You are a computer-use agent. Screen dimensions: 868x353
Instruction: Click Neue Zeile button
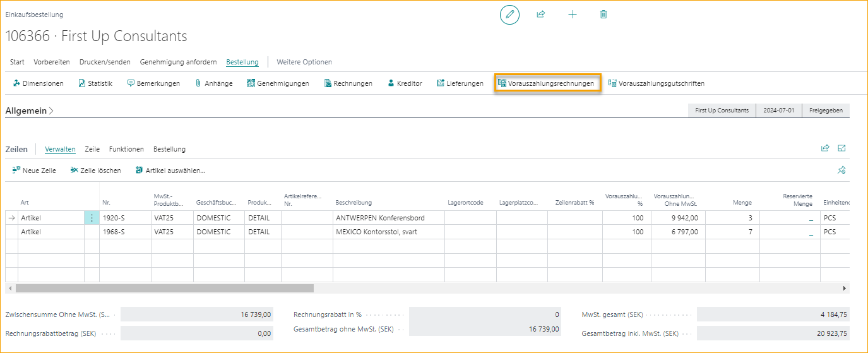[34, 171]
